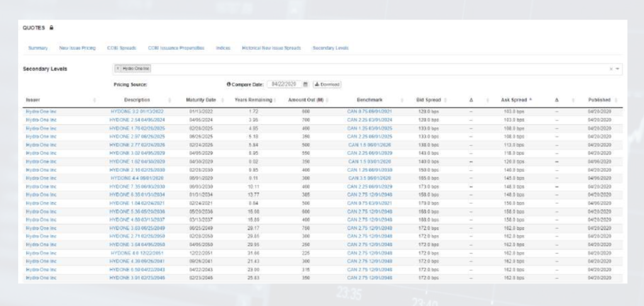Sort by the Benchmark column
Image resolution: width=644 pixels, height=306 pixels.
[370, 100]
